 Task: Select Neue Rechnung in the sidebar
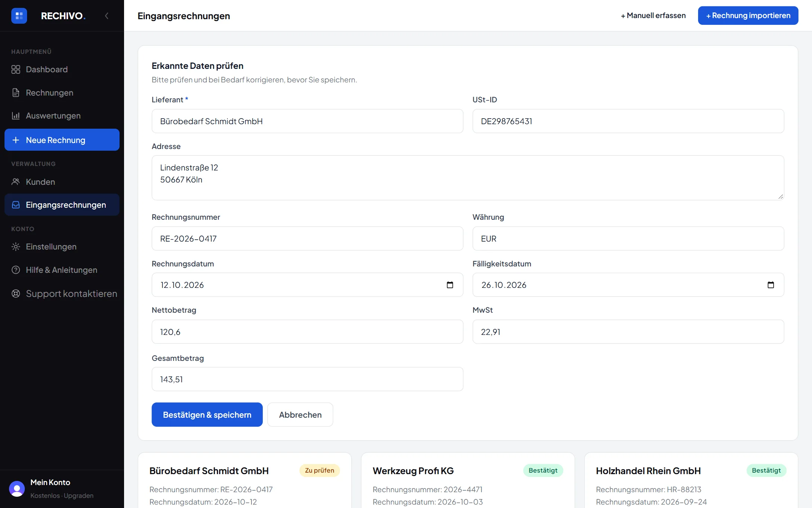62,140
